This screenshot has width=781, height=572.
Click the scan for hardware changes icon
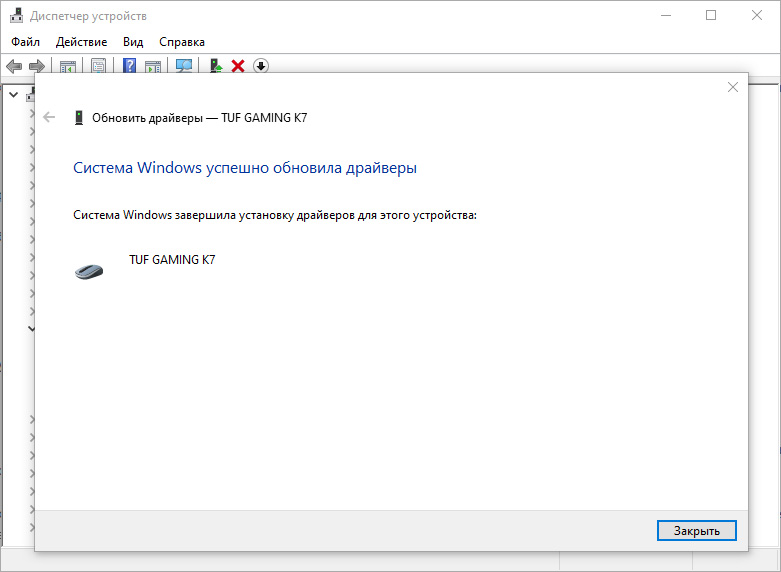point(184,66)
